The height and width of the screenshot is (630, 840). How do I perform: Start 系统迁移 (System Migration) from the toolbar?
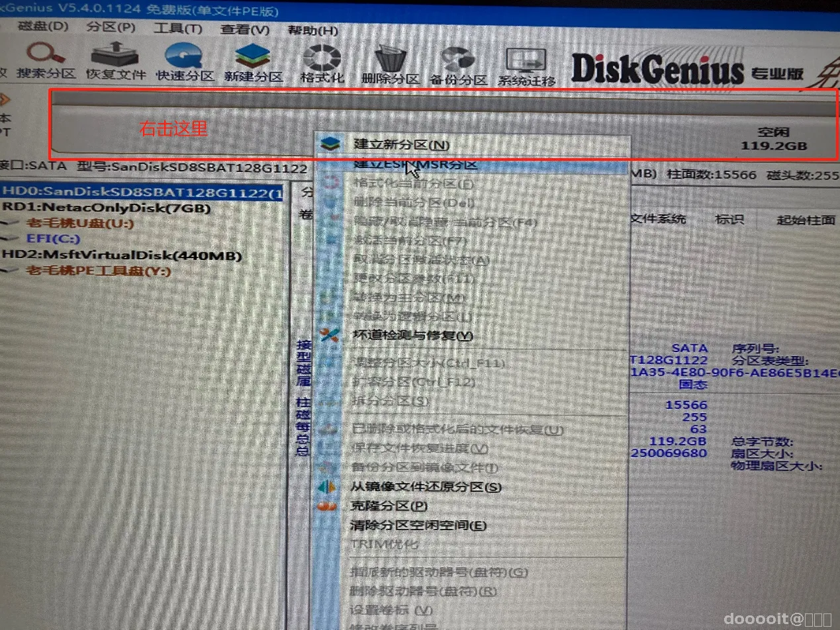tap(525, 62)
